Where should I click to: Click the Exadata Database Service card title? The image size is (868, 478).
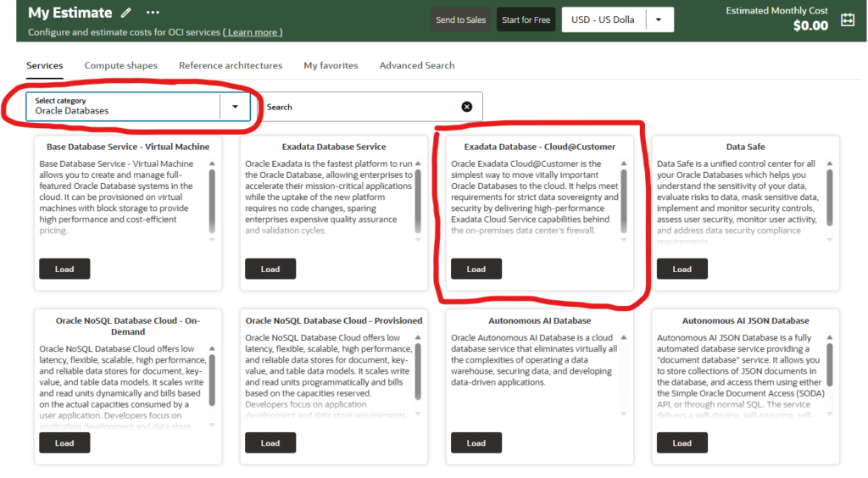334,147
